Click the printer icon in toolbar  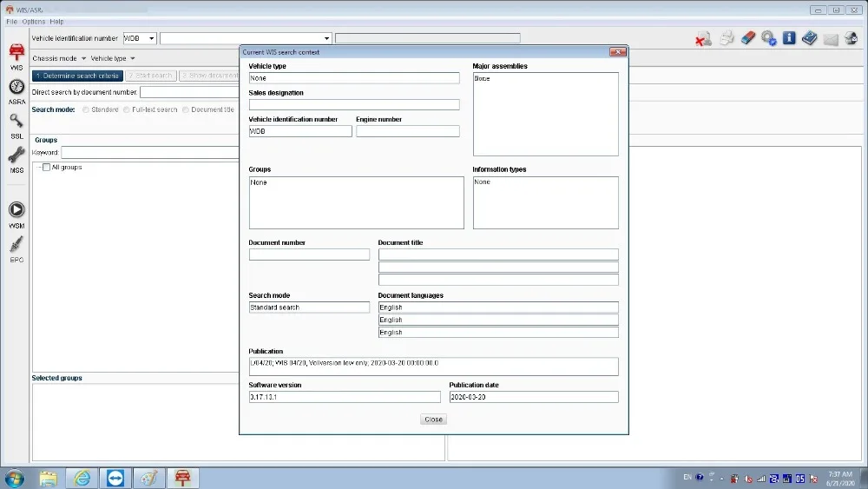pyautogui.click(x=727, y=38)
